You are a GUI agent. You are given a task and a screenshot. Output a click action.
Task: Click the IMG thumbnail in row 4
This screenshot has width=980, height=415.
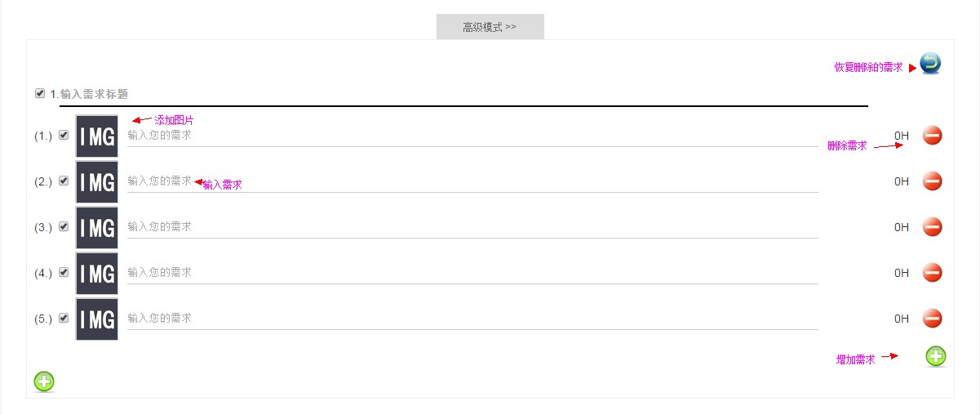point(97,273)
